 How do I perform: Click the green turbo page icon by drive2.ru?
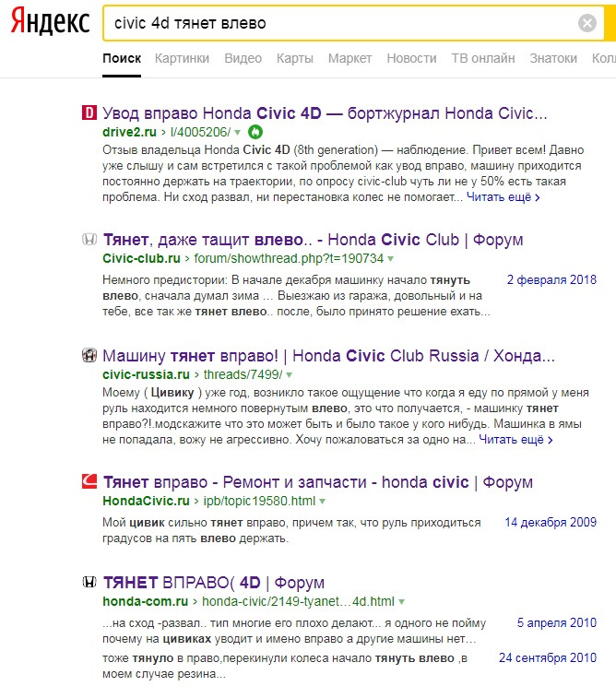255,132
